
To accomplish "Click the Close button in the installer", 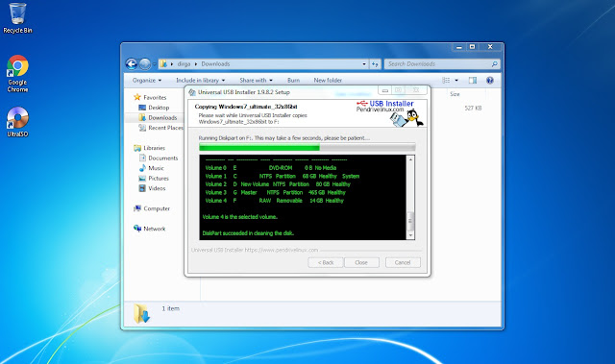I will coord(361,262).
